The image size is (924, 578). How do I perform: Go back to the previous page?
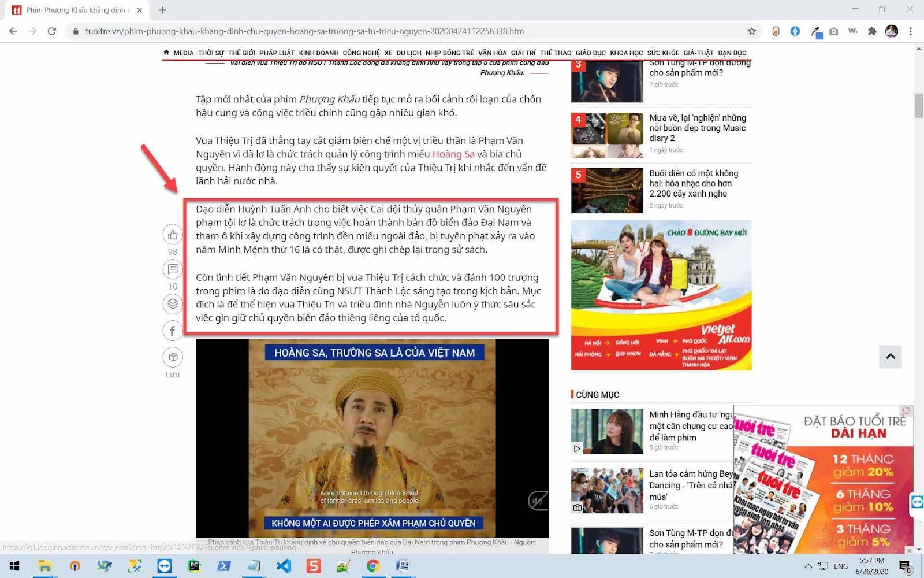coord(13,31)
